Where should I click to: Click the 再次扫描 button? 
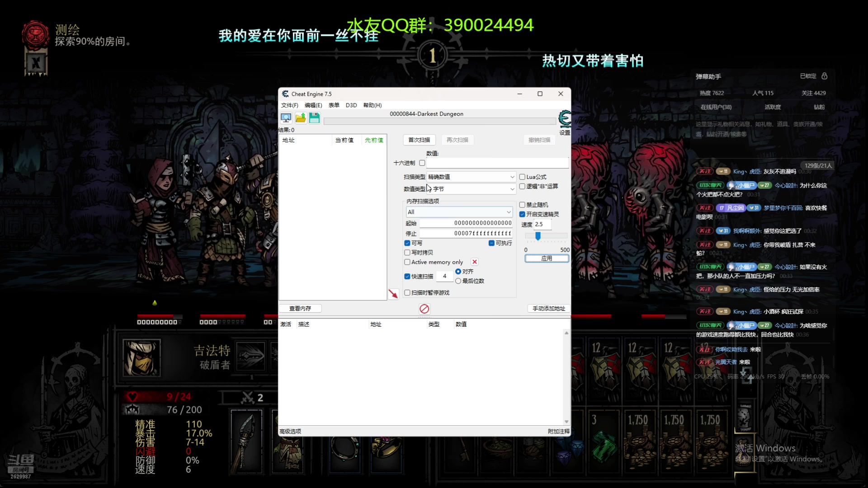(x=458, y=140)
